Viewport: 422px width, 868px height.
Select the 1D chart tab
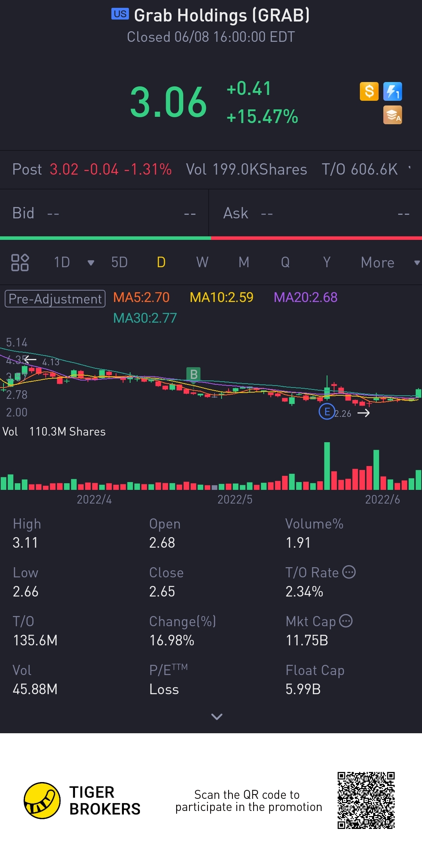(x=62, y=263)
